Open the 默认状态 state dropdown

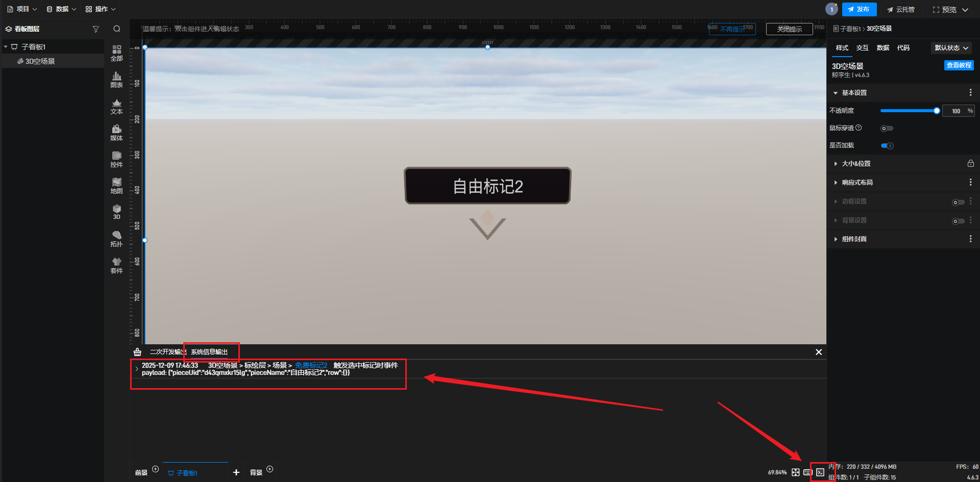coord(951,48)
